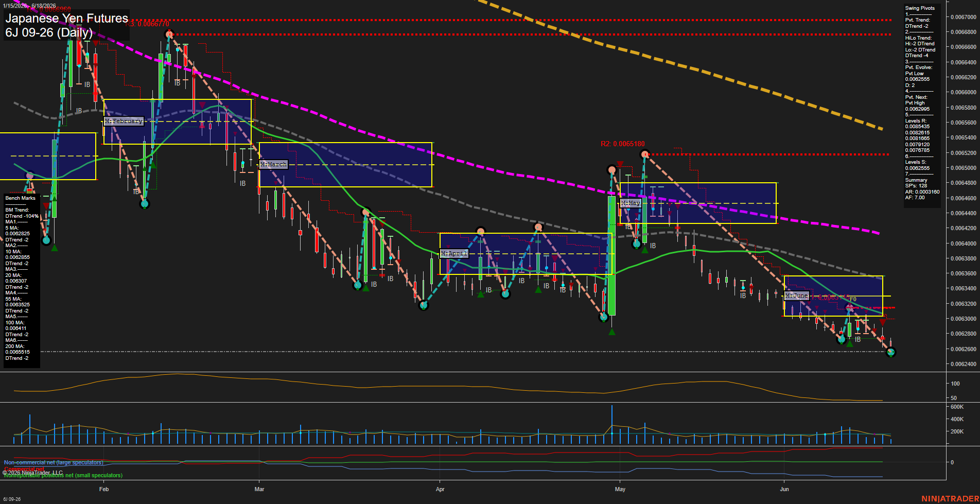
Task: Click the Japanese Yen Futures chart title
Action: 66,19
